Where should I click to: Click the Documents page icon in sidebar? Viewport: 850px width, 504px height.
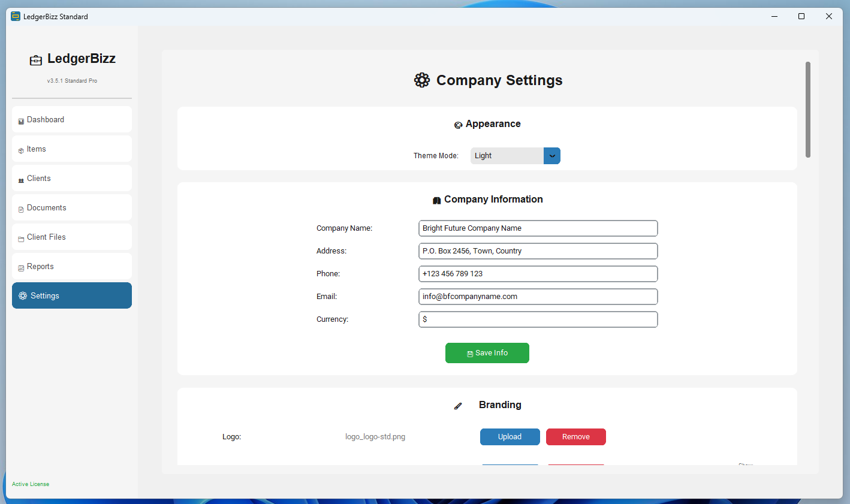(x=21, y=209)
